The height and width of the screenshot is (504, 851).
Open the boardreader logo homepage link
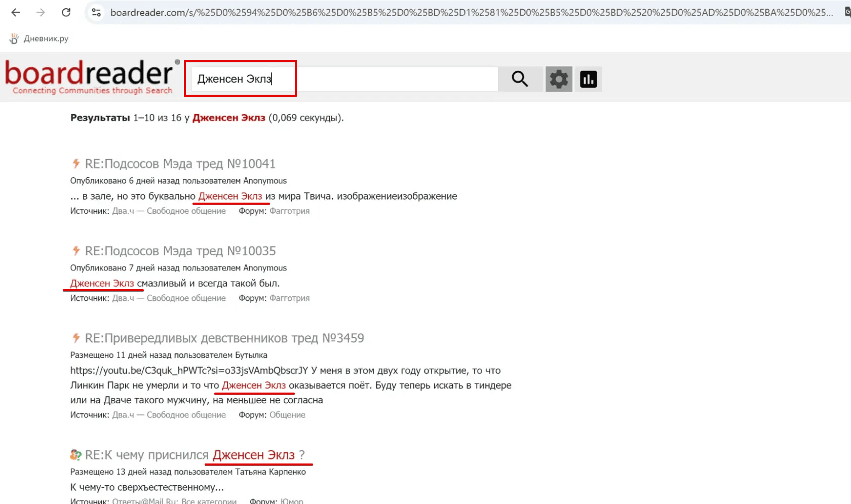(92, 77)
